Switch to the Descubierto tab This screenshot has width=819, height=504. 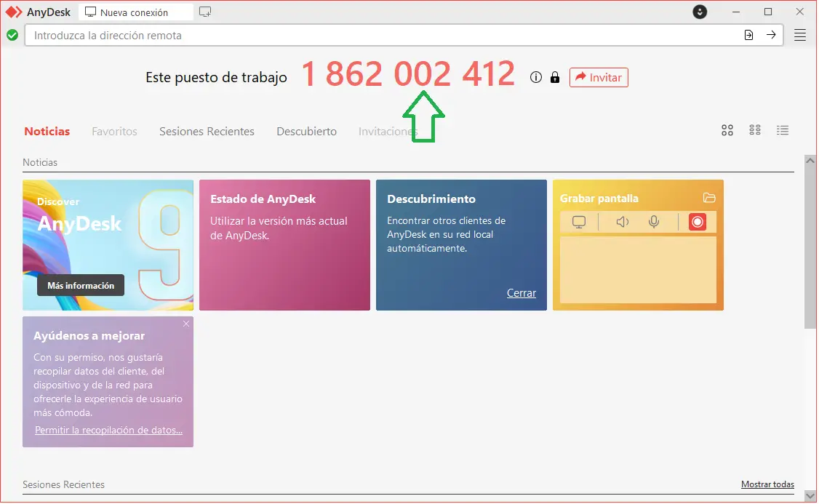click(x=306, y=132)
